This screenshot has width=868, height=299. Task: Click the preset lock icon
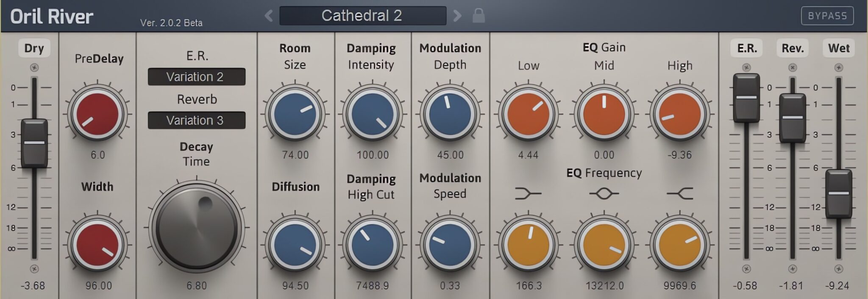479,16
